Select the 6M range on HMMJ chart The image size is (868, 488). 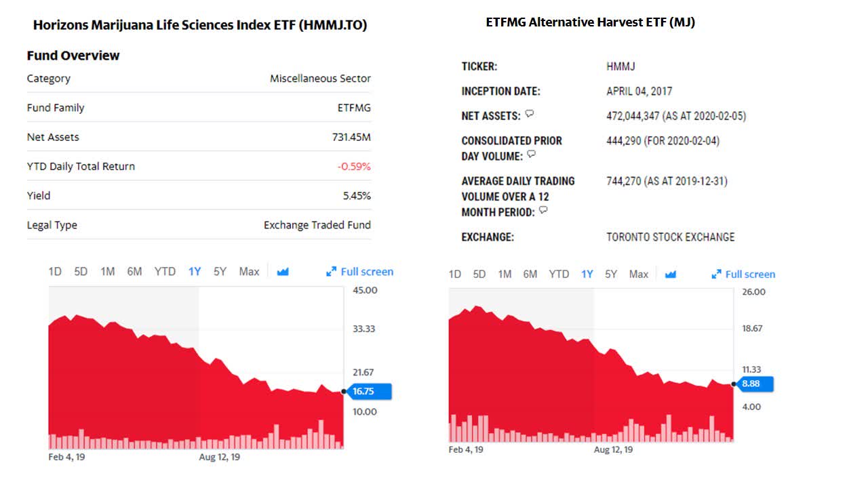(134, 271)
